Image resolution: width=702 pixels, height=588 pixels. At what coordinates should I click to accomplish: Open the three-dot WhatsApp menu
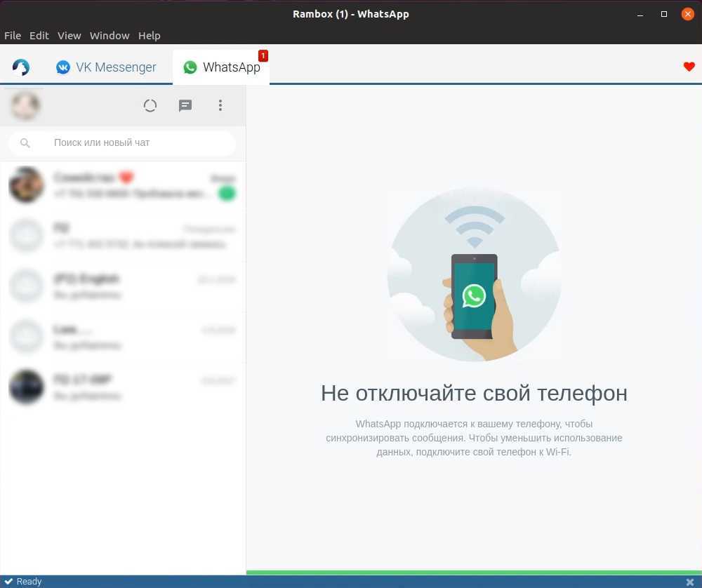point(220,105)
